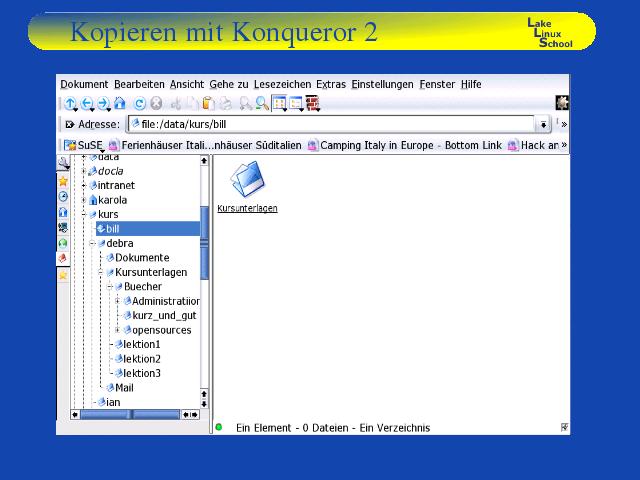Open the Fenster menu

click(437, 84)
